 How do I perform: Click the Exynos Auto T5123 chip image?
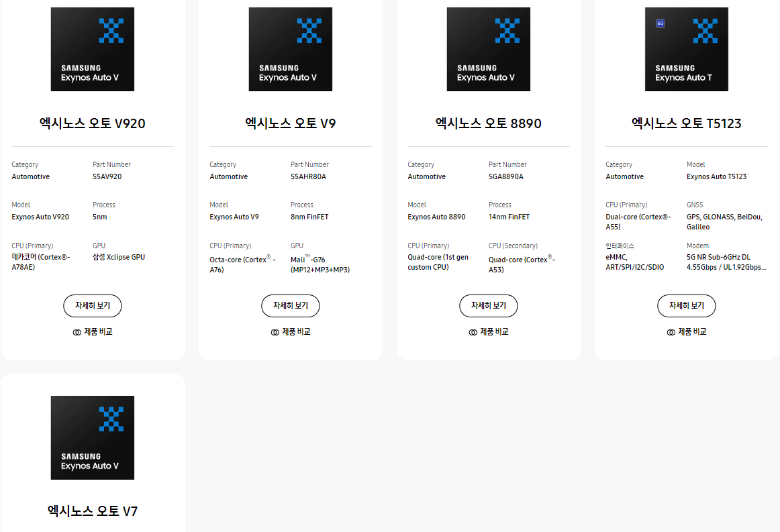coord(687,49)
